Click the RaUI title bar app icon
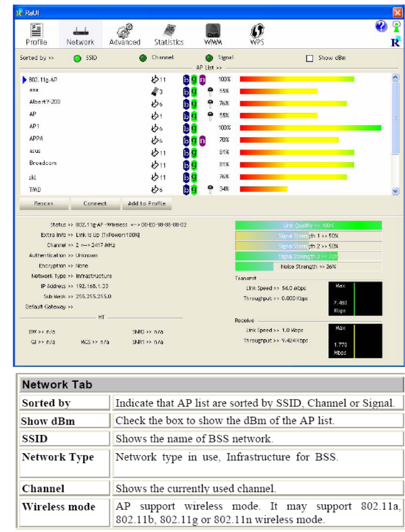The image size is (405, 532). tap(19, 13)
